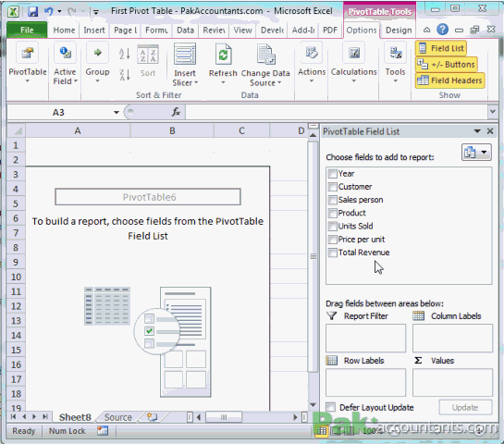Check the Units Sold field checkbox
Viewport: 504px width, 444px height.
tap(332, 226)
